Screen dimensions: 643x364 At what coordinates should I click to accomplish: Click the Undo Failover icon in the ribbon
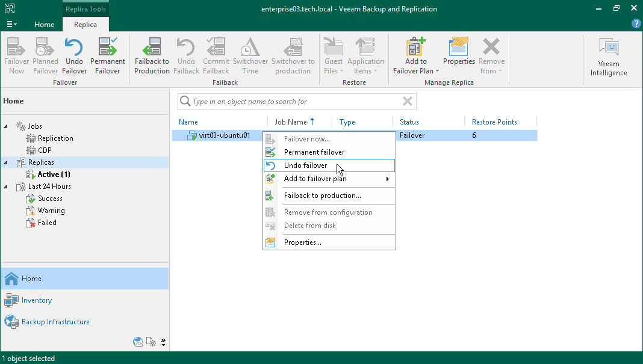pyautogui.click(x=73, y=54)
